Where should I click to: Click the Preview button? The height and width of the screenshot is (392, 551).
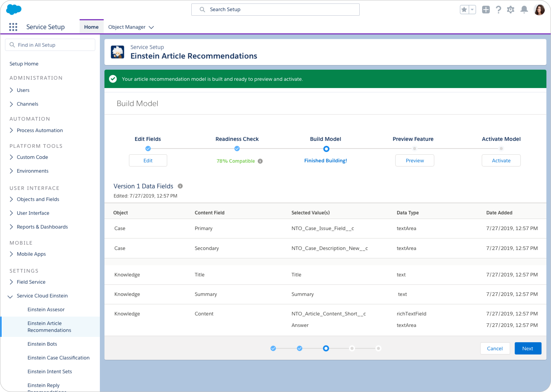pos(414,161)
